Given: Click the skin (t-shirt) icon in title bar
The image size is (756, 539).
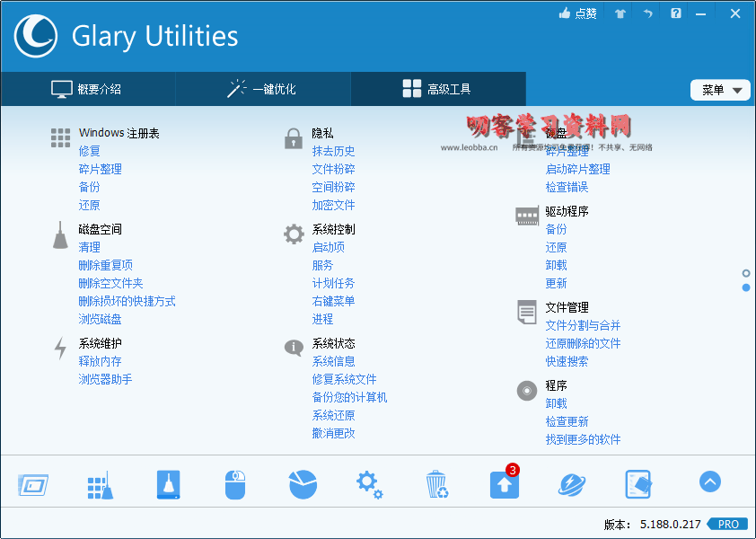Looking at the screenshot, I should 620,13.
